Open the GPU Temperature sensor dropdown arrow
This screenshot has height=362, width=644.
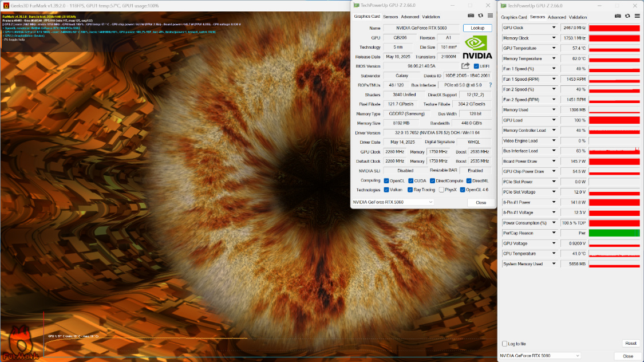click(x=553, y=48)
